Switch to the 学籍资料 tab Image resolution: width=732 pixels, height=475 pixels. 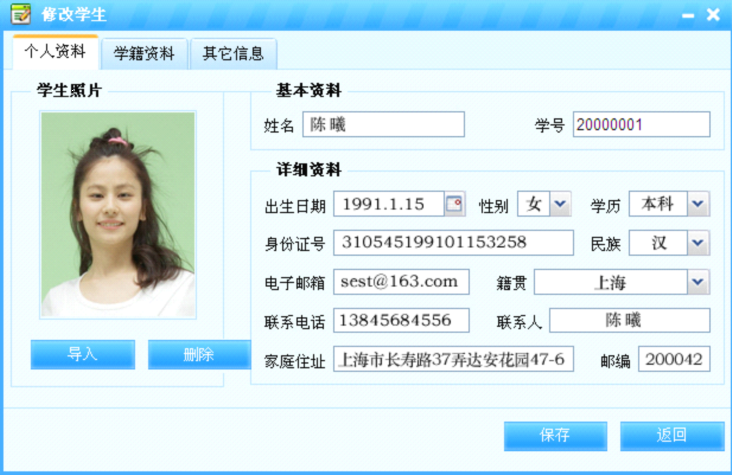(144, 54)
